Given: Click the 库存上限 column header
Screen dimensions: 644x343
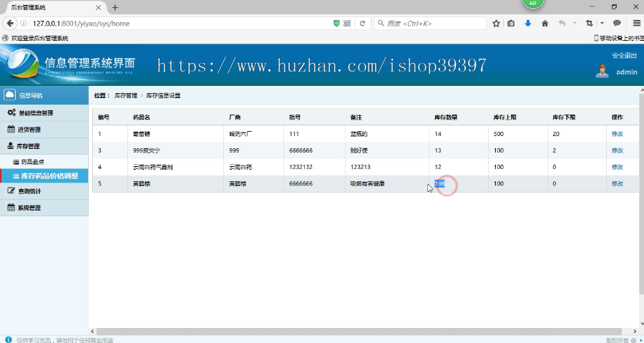Looking at the screenshot, I should coord(504,117).
